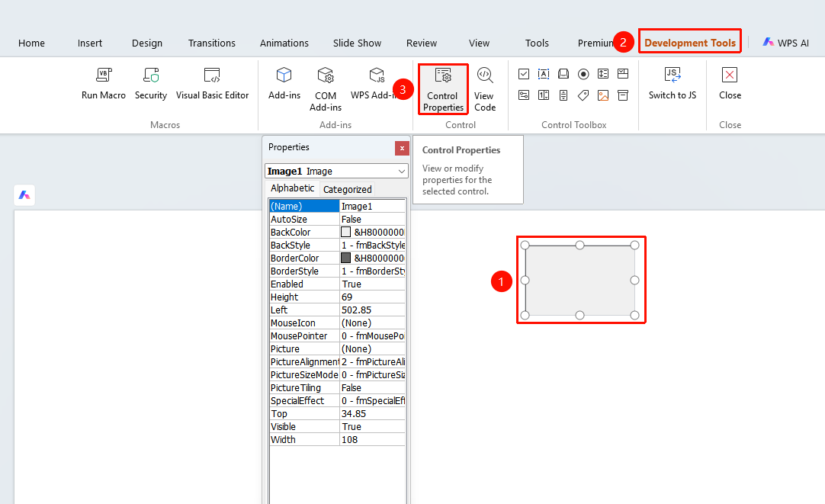Select the Height value 69
The height and width of the screenshot is (504, 825).
(x=373, y=297)
